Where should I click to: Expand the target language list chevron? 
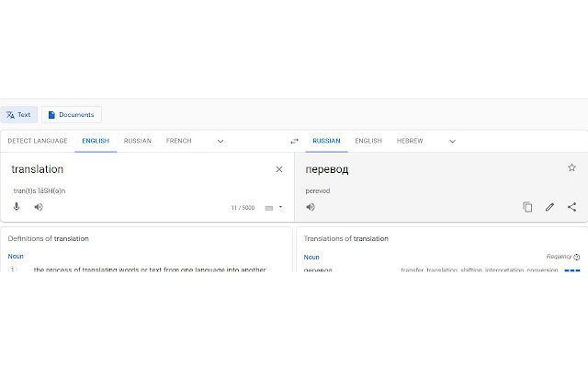[452, 141]
